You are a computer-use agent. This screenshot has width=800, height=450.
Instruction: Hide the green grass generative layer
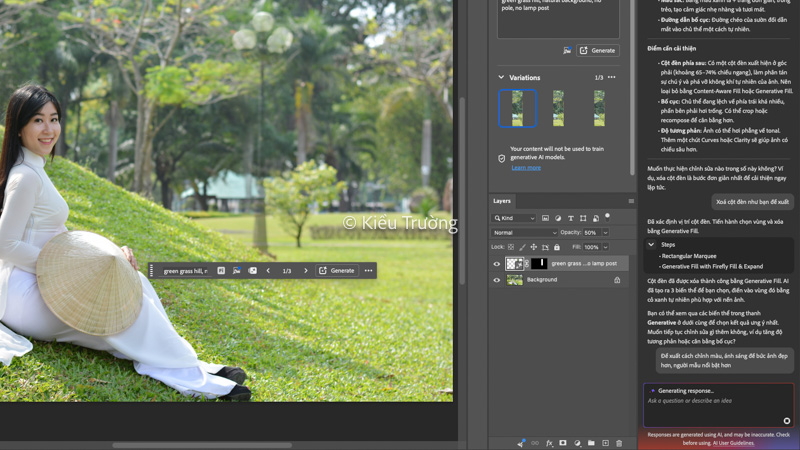pos(496,264)
